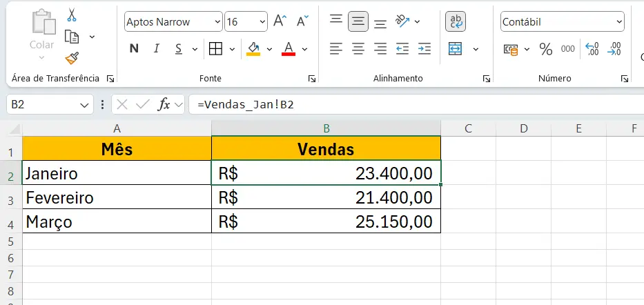
Task: Toggle italic formatting
Action: pos(156,49)
